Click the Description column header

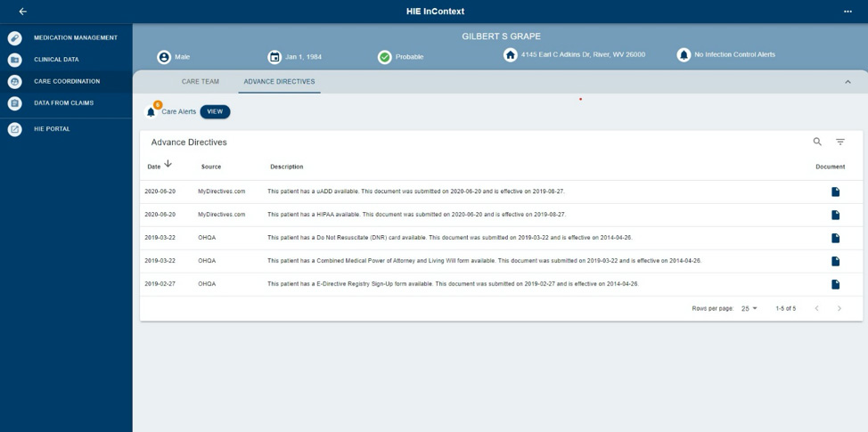(x=287, y=167)
